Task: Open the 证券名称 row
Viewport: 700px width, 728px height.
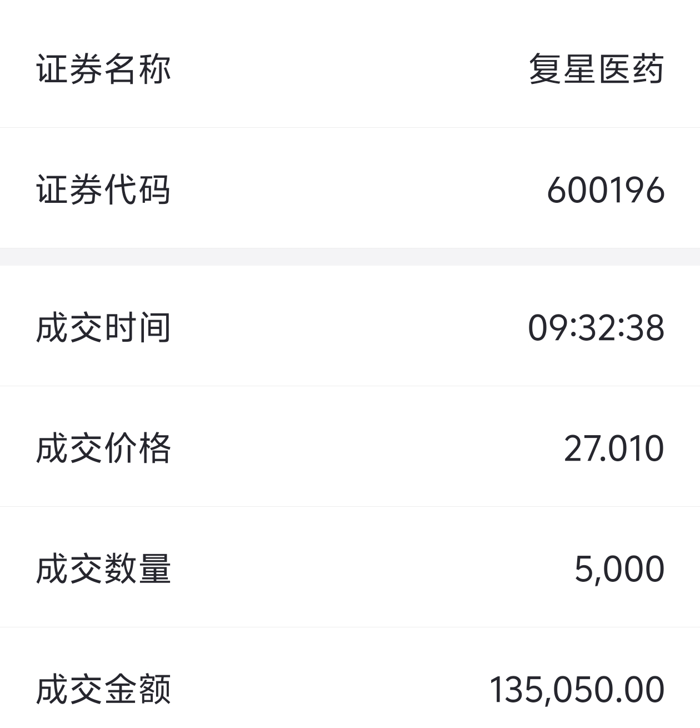Action: (350, 64)
